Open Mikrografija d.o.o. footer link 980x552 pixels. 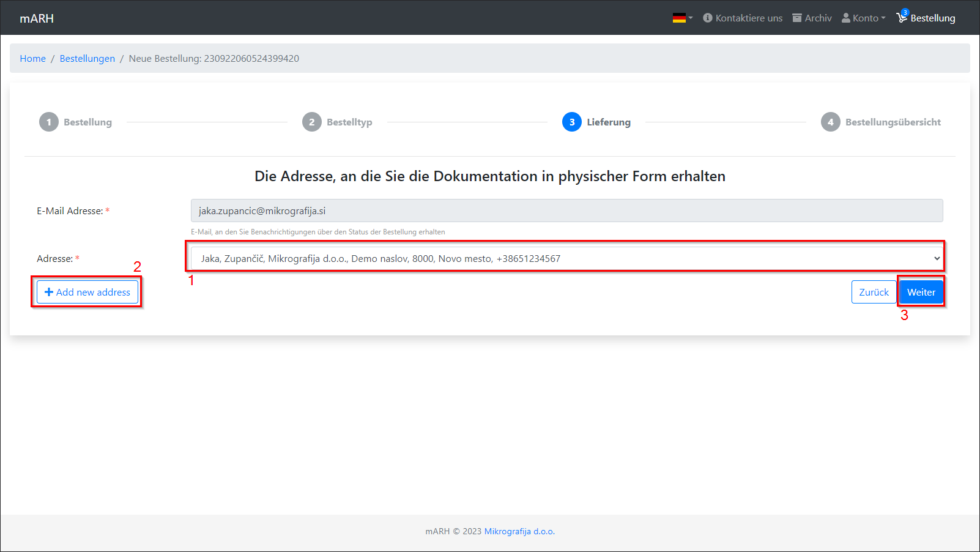[x=519, y=531]
